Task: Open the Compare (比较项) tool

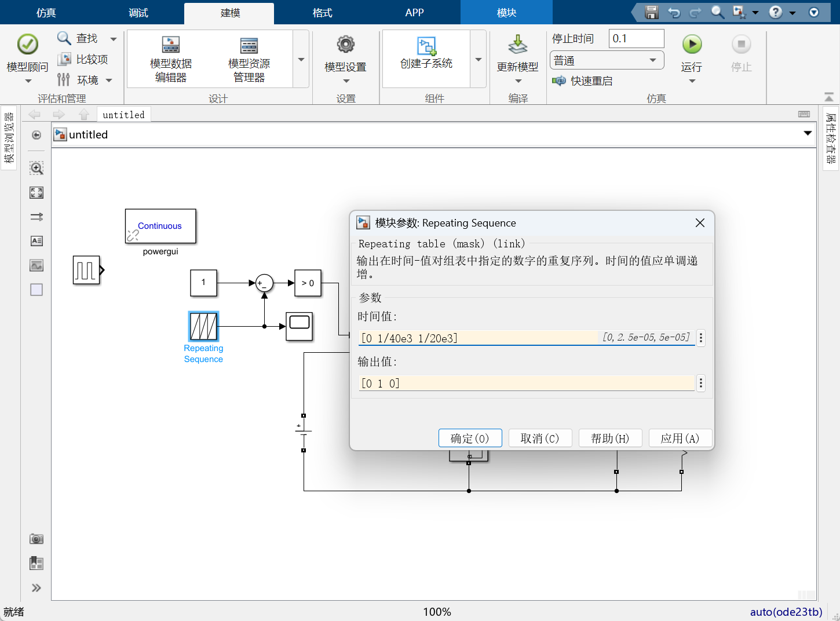Action: pos(83,59)
